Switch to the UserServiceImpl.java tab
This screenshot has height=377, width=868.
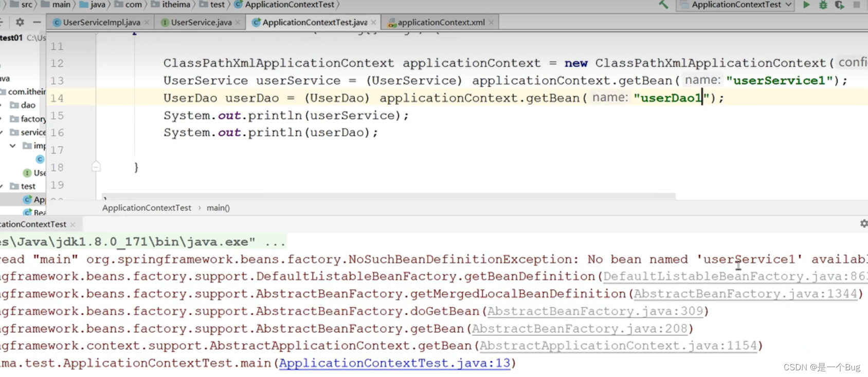coord(101,23)
